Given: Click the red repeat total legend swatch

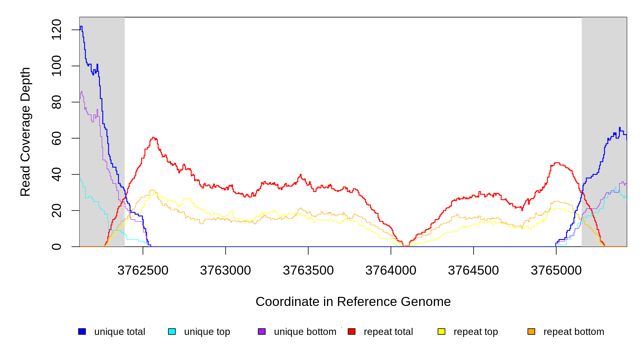Looking at the screenshot, I should 352,331.
